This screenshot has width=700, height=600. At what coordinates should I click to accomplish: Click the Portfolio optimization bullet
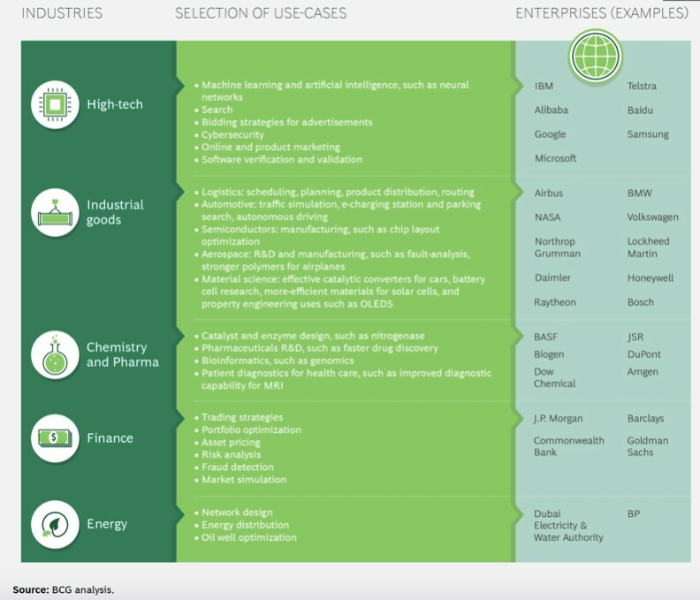click(247, 430)
